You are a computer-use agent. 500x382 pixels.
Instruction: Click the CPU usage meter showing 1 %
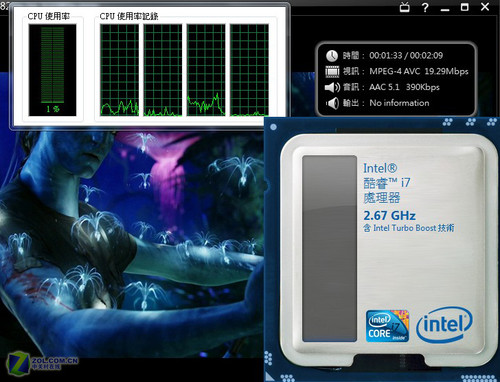53,70
